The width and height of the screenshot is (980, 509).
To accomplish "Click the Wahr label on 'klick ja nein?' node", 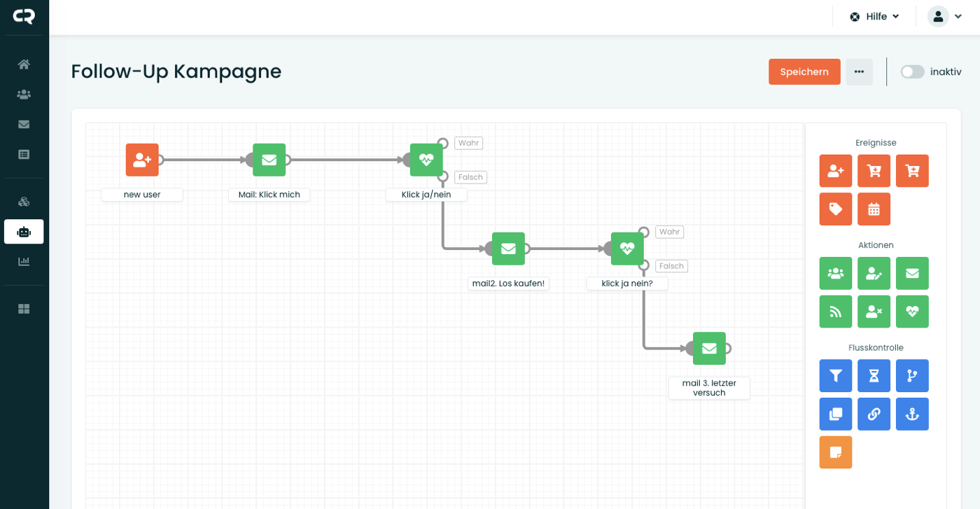I will pyautogui.click(x=670, y=232).
